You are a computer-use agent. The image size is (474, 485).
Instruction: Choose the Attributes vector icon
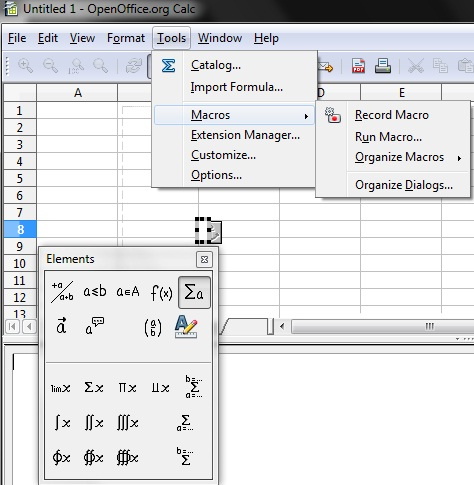pos(61,326)
